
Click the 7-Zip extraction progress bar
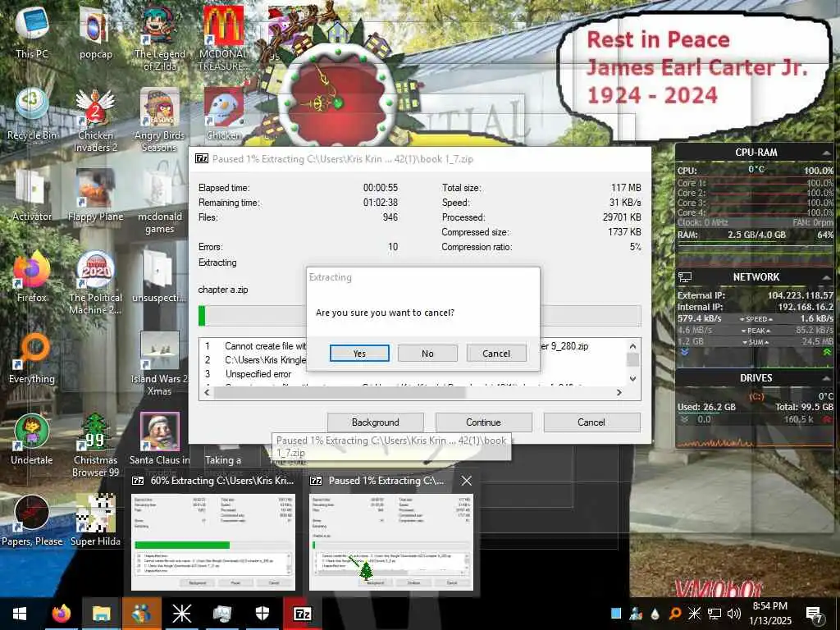419,316
